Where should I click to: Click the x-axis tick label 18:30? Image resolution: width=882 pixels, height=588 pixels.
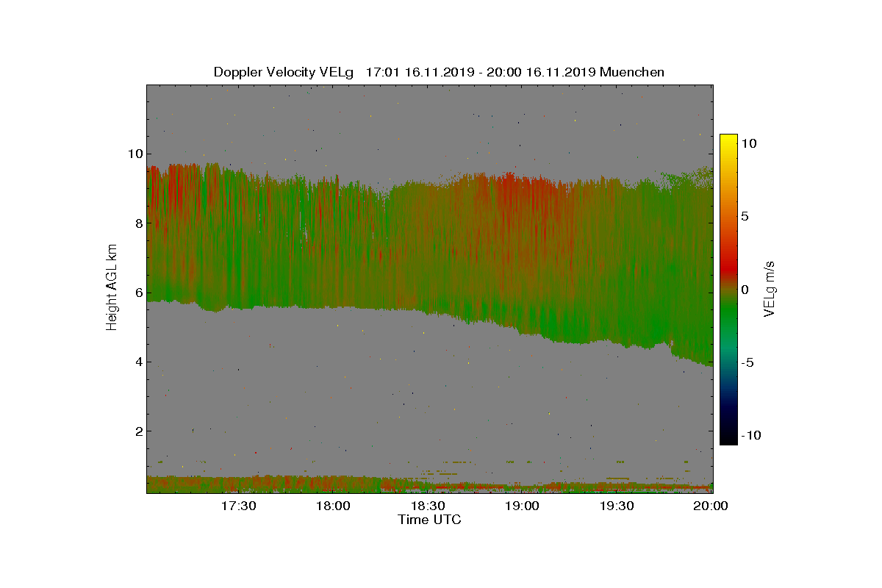click(428, 506)
